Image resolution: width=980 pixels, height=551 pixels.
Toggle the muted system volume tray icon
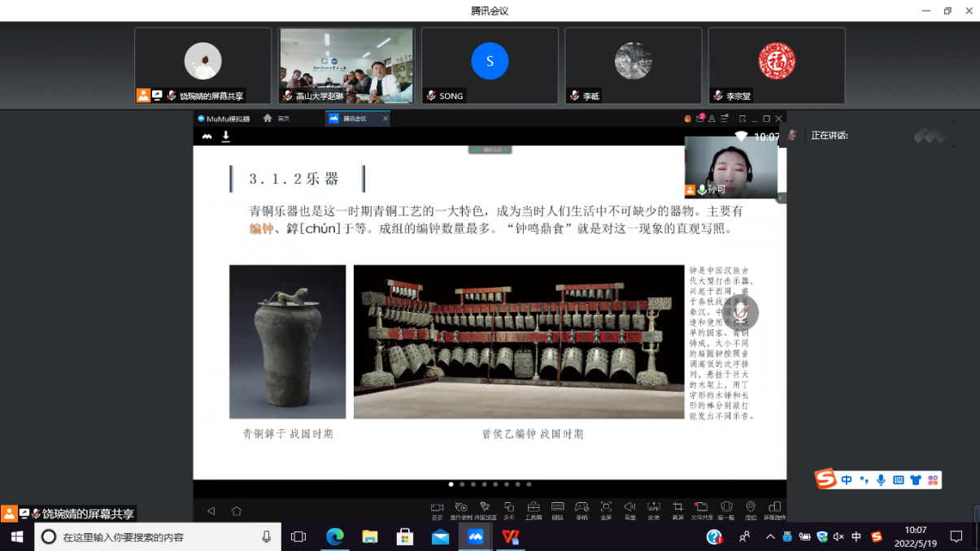click(x=838, y=537)
